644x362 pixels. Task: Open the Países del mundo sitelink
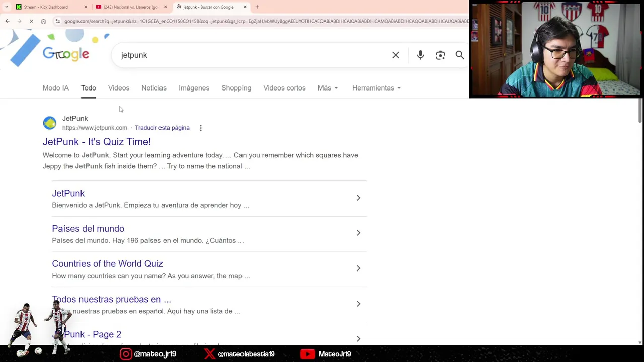(x=88, y=229)
